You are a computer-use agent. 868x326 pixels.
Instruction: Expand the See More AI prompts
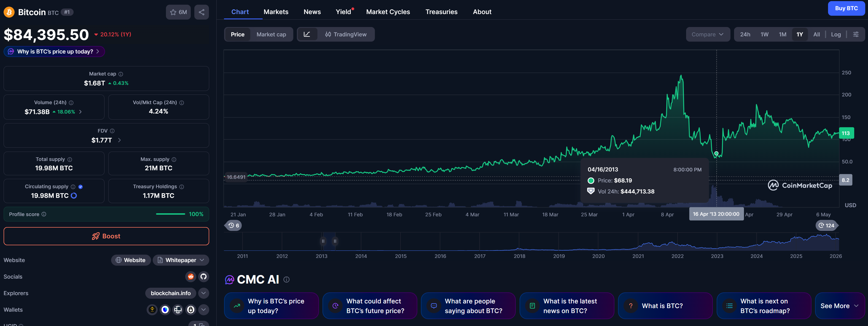tap(839, 306)
